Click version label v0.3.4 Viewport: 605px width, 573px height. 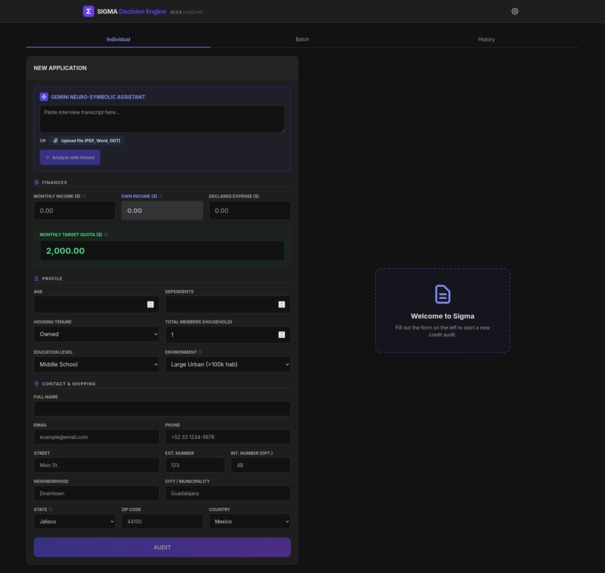pyautogui.click(x=176, y=12)
